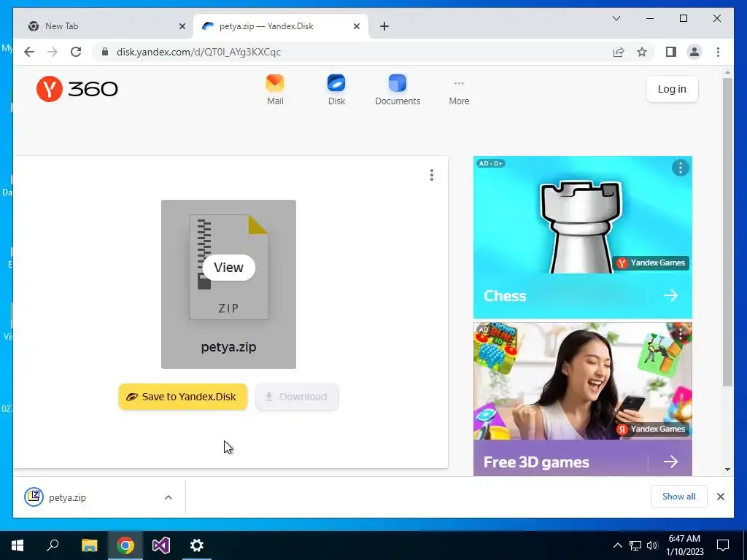This screenshot has width=747, height=560.
Task: Click the address bar URL
Action: click(x=198, y=52)
